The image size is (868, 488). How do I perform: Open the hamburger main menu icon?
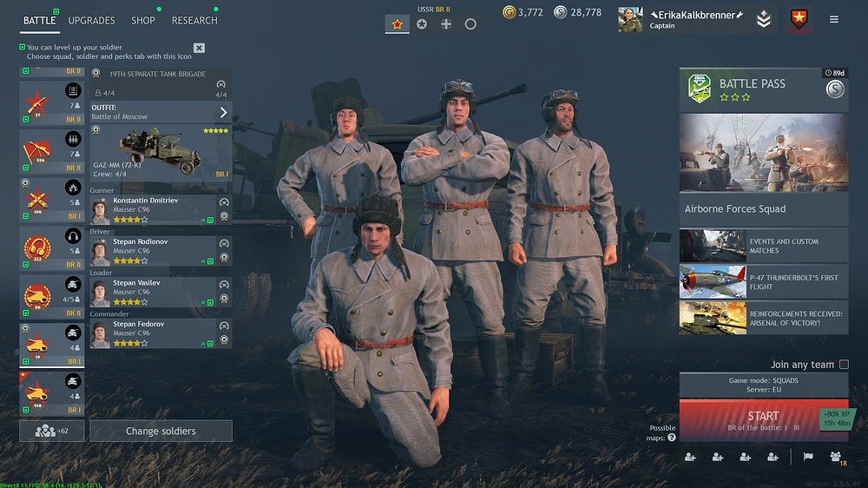833,19
